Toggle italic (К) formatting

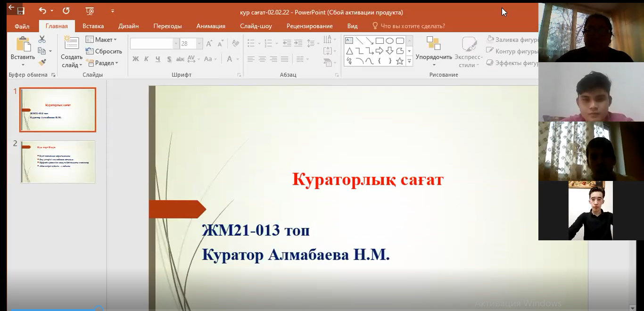pyautogui.click(x=146, y=59)
